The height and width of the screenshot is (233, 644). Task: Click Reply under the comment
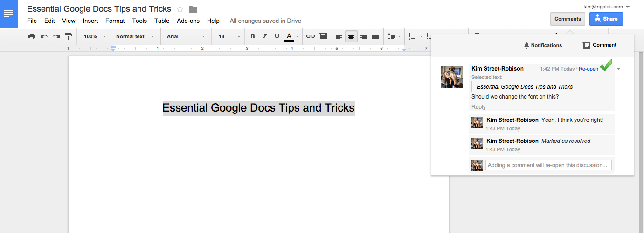[x=478, y=107]
